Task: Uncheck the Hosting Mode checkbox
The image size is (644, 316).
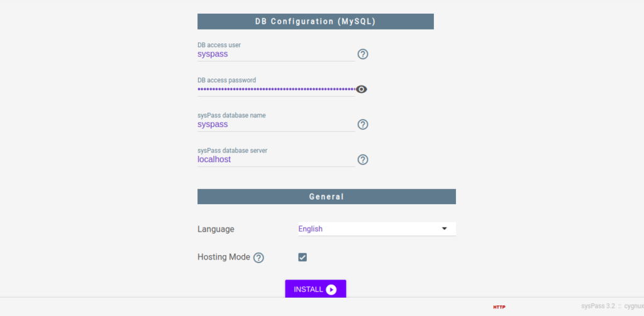Action: [303, 258]
